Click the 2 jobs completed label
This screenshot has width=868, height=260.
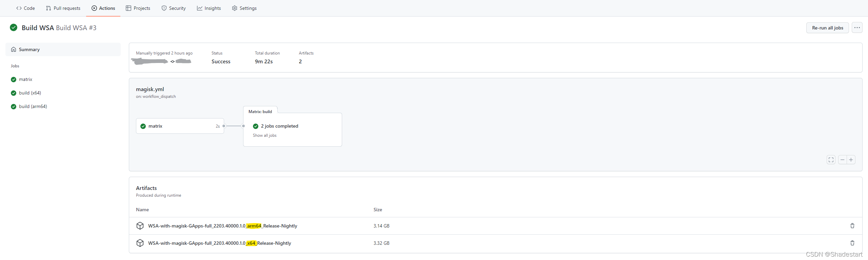point(279,126)
